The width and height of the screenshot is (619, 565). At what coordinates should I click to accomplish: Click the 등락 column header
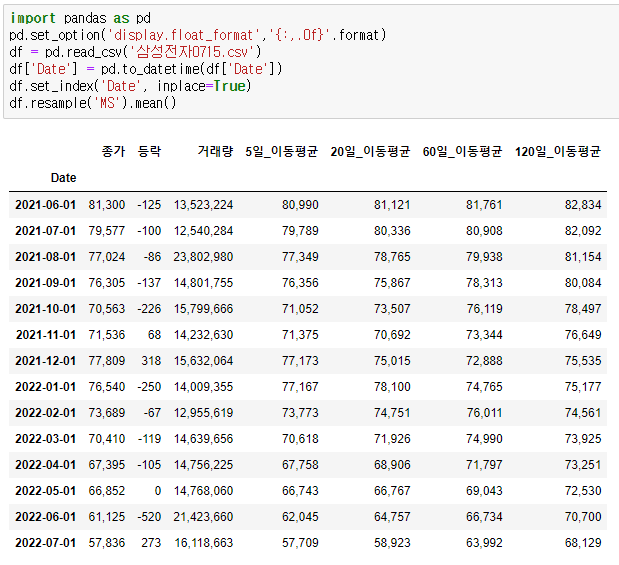(x=150, y=151)
